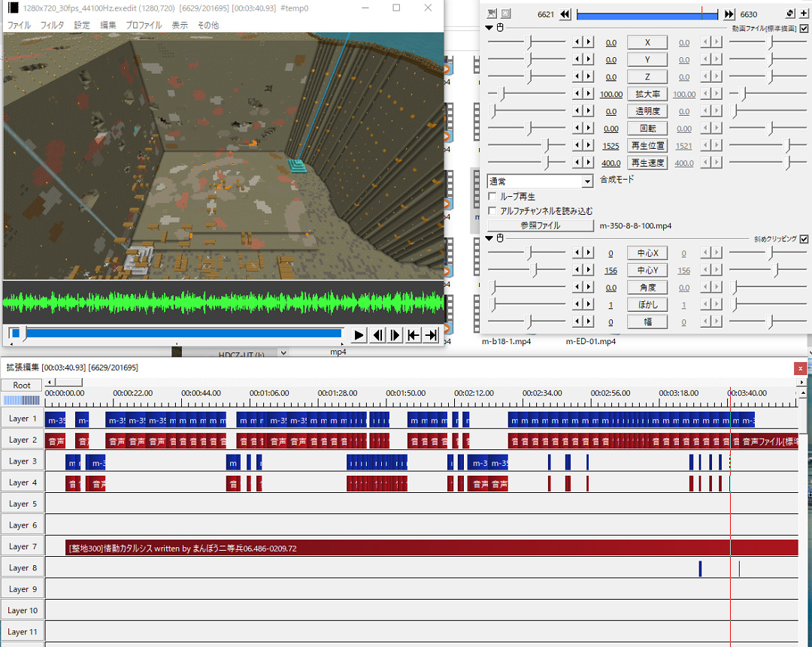
Task: Open the フィルタ menu
Action: click(52, 25)
